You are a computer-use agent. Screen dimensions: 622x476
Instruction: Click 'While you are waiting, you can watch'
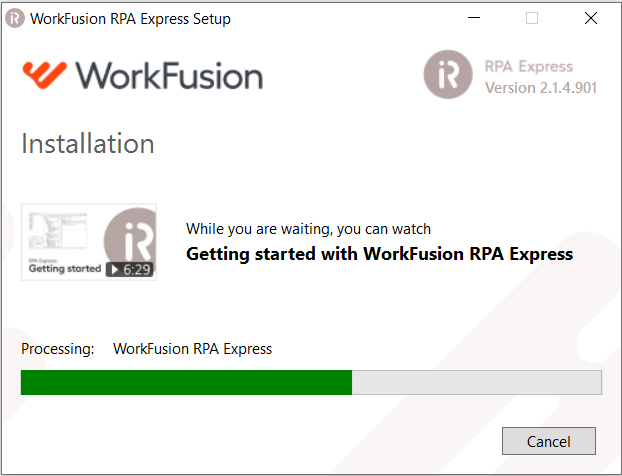[x=308, y=229]
